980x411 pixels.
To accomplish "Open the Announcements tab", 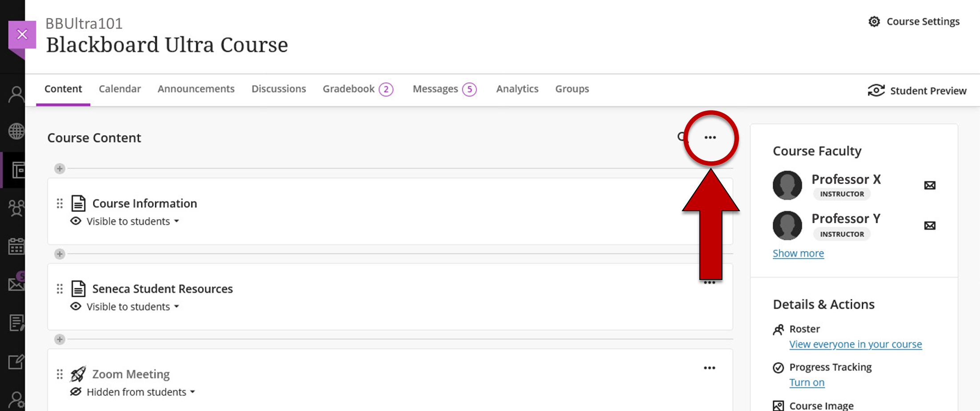I will [196, 89].
